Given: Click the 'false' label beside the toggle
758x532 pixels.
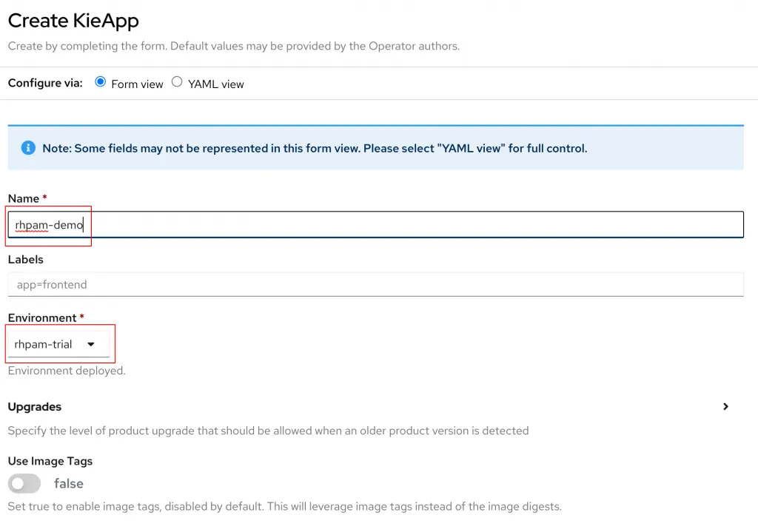Looking at the screenshot, I should (x=69, y=484).
